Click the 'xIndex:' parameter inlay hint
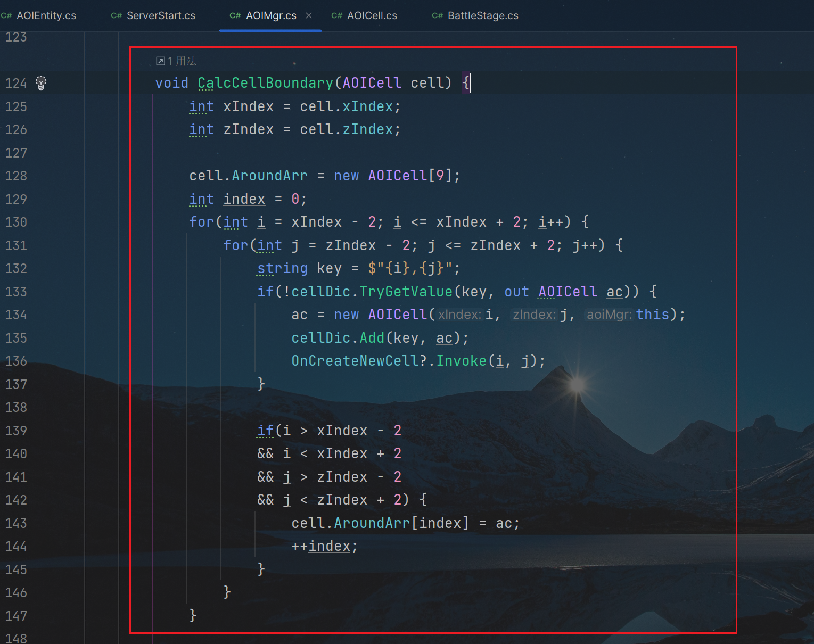Screen dimensions: 814x644 tap(459, 315)
